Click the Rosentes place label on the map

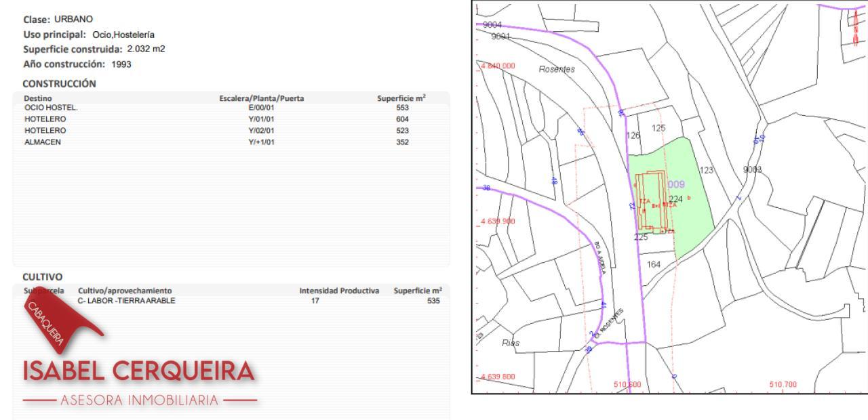(x=556, y=69)
